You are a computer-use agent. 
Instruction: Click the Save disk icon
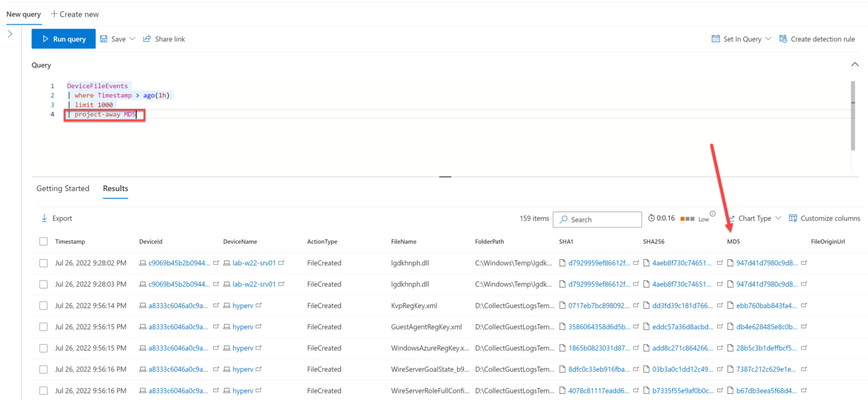[x=103, y=39]
